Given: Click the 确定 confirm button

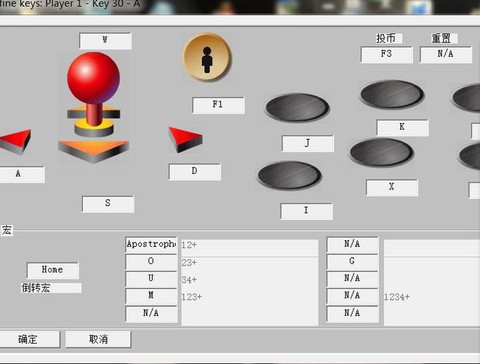Looking at the screenshot, I should (x=28, y=339).
